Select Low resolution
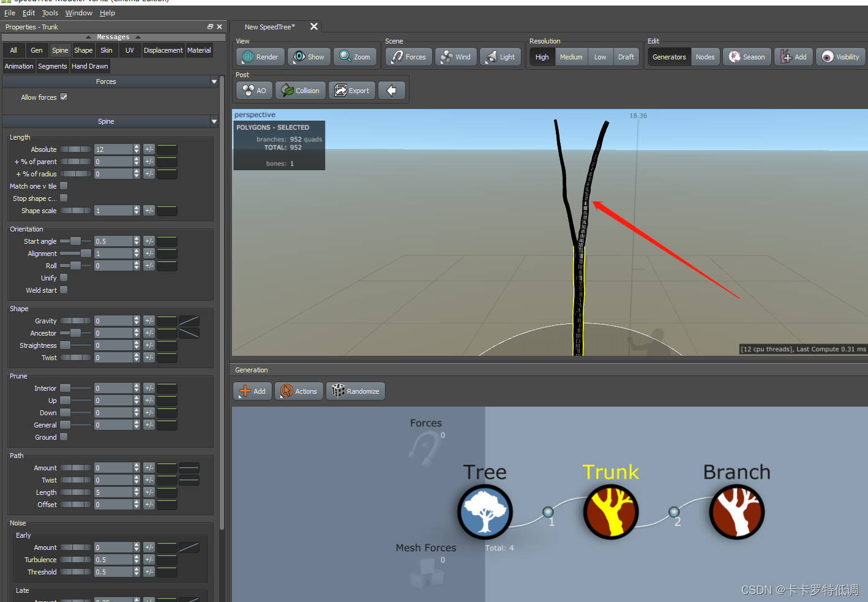Screen dimensions: 868x602 pos(600,57)
